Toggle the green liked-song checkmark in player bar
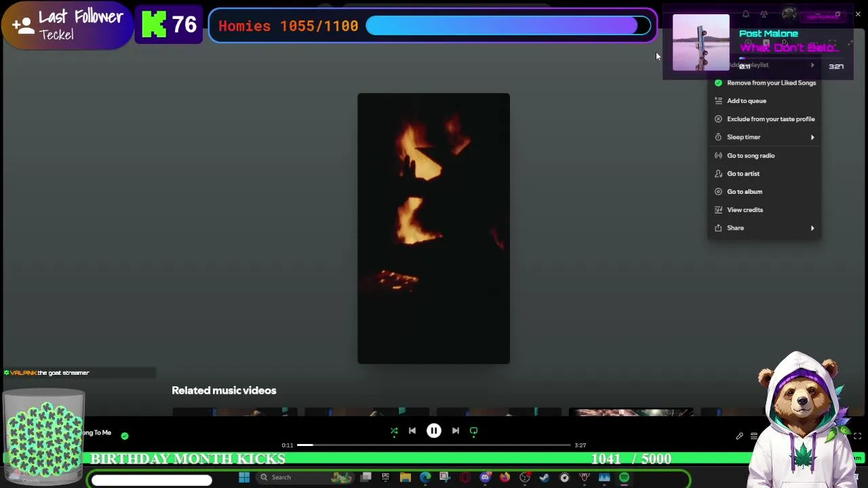Viewport: 868px width, 488px height. pyautogui.click(x=125, y=436)
